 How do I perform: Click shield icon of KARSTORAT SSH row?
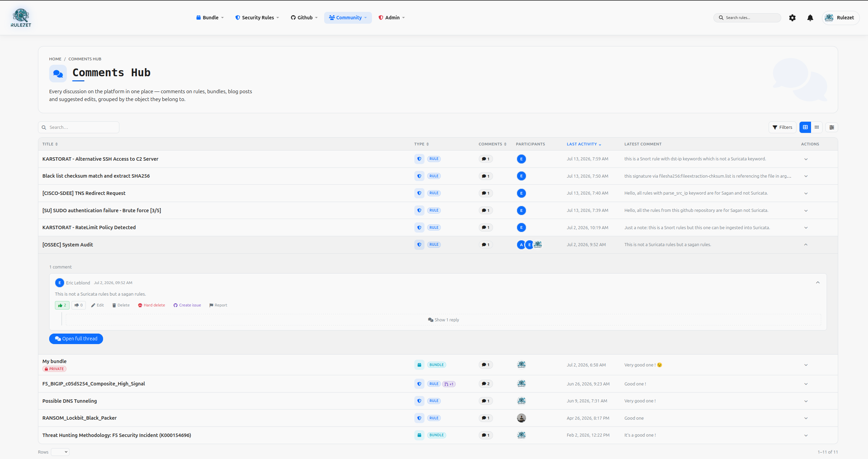419,159
